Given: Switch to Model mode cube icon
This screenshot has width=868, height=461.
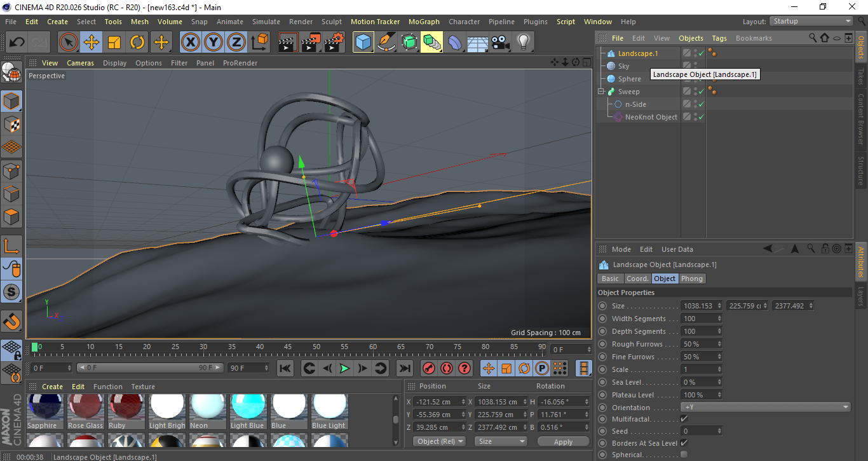Looking at the screenshot, I should [x=11, y=101].
